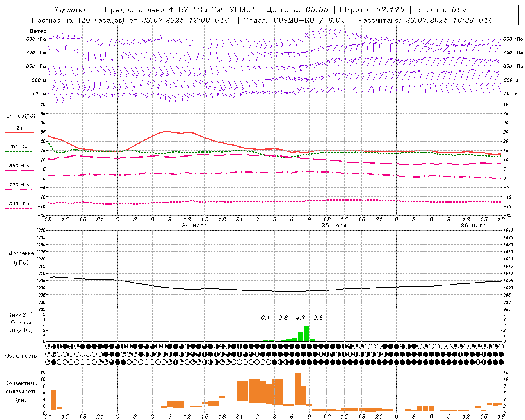Click the 'Ветер' wind panel label

click(x=38, y=31)
